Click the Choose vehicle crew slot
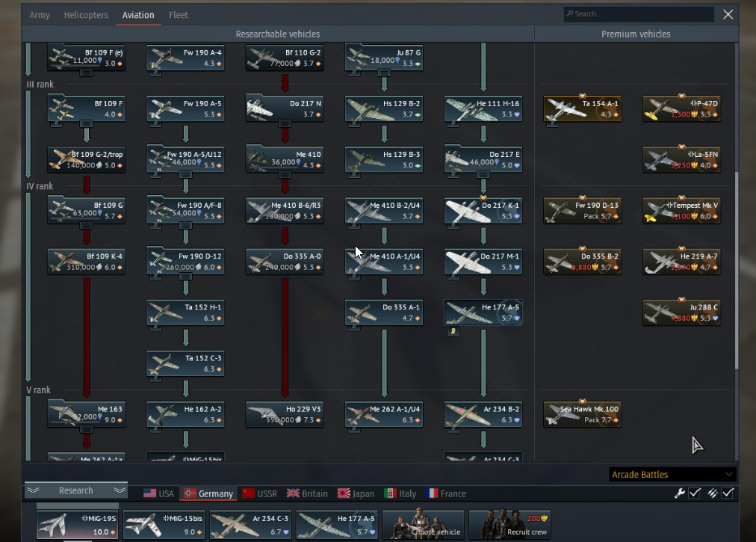This screenshot has width=756, height=542. pyautogui.click(x=424, y=525)
